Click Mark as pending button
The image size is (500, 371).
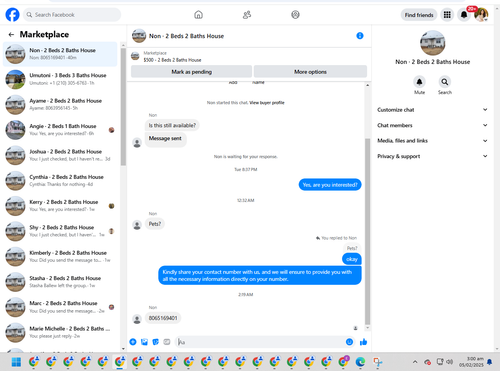click(x=191, y=72)
